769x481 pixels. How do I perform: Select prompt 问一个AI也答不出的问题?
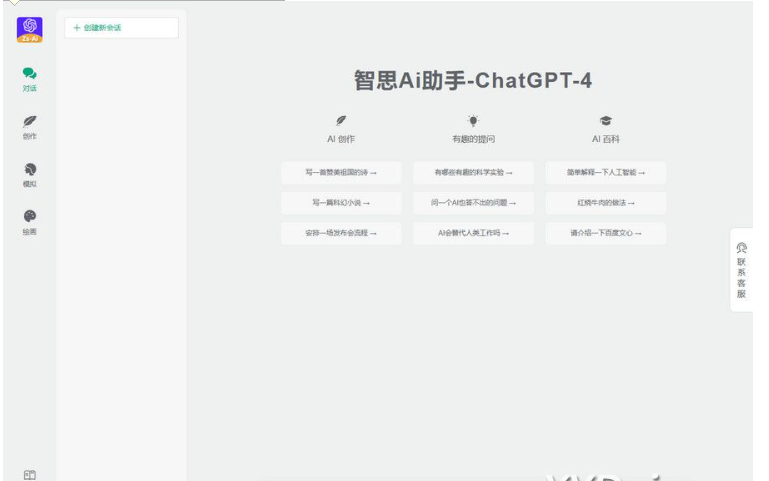[473, 203]
